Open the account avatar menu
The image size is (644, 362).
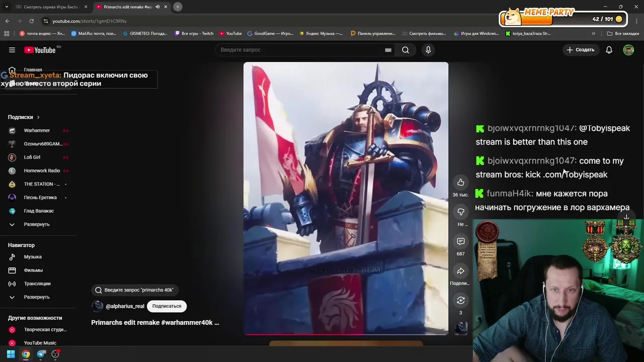[x=628, y=50]
